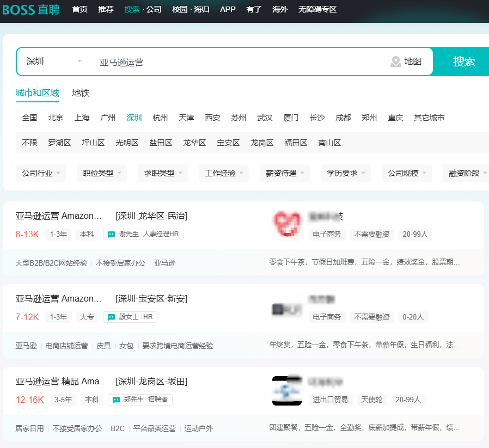Image resolution: width=489 pixels, height=448 pixels.
Task: Open APP in top navigation
Action: tap(228, 9)
